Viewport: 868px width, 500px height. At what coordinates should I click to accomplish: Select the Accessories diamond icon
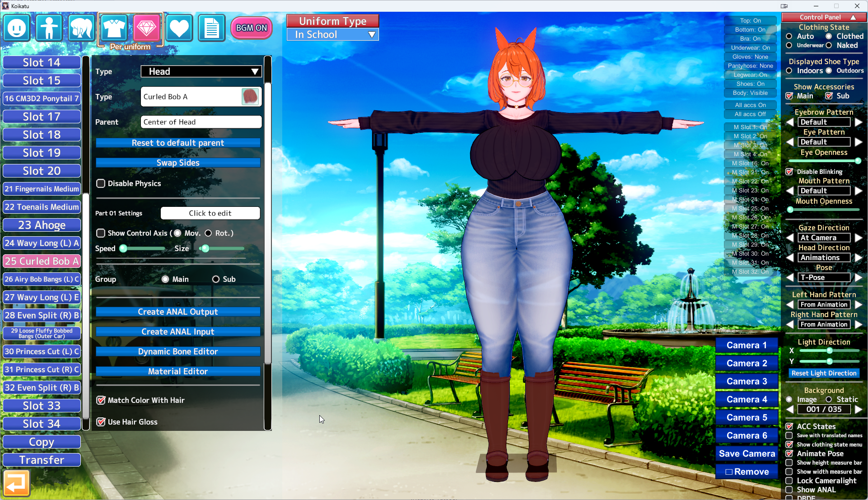click(x=146, y=28)
